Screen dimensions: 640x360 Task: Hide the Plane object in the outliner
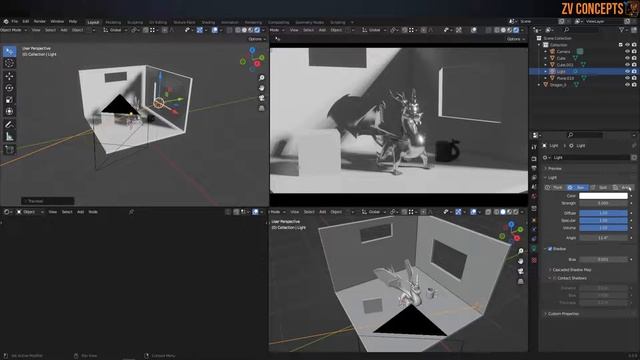[627, 78]
